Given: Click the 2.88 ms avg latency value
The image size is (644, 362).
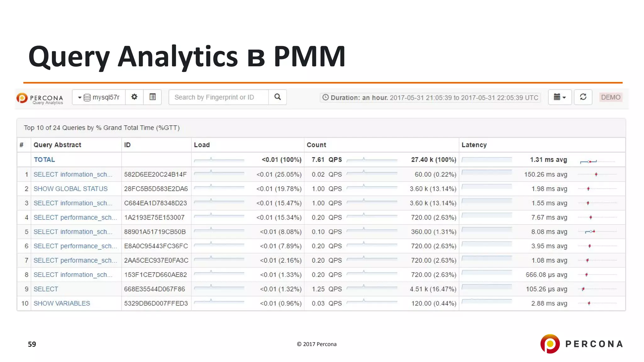Looking at the screenshot, I should 549,303.
